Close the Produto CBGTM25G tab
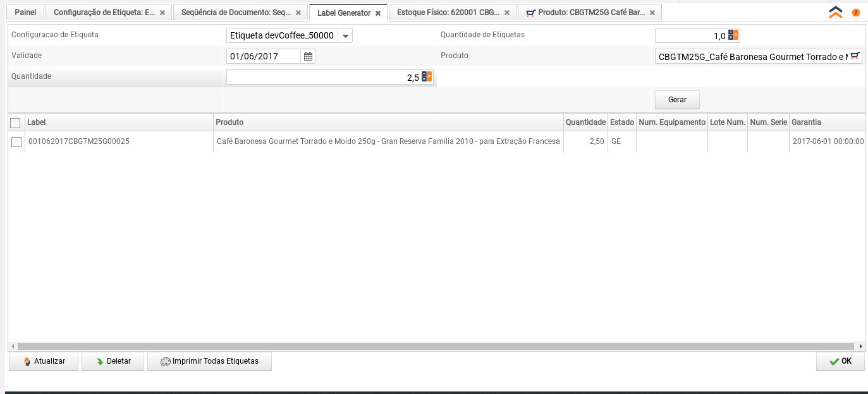The height and width of the screenshot is (394, 868). [x=652, y=13]
